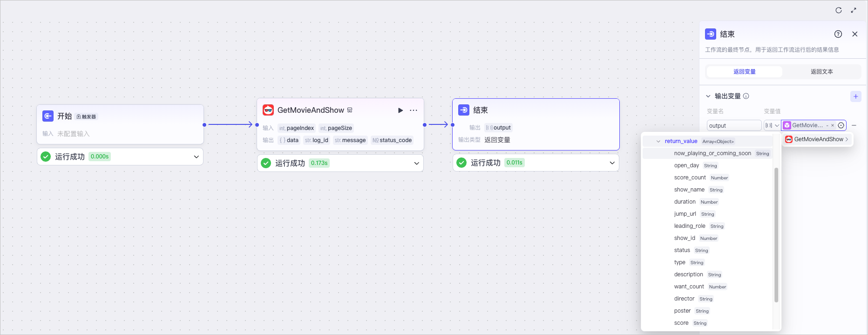868x335 pixels.
Task: Select GetMovieAndShow in the source menu
Action: click(x=818, y=139)
